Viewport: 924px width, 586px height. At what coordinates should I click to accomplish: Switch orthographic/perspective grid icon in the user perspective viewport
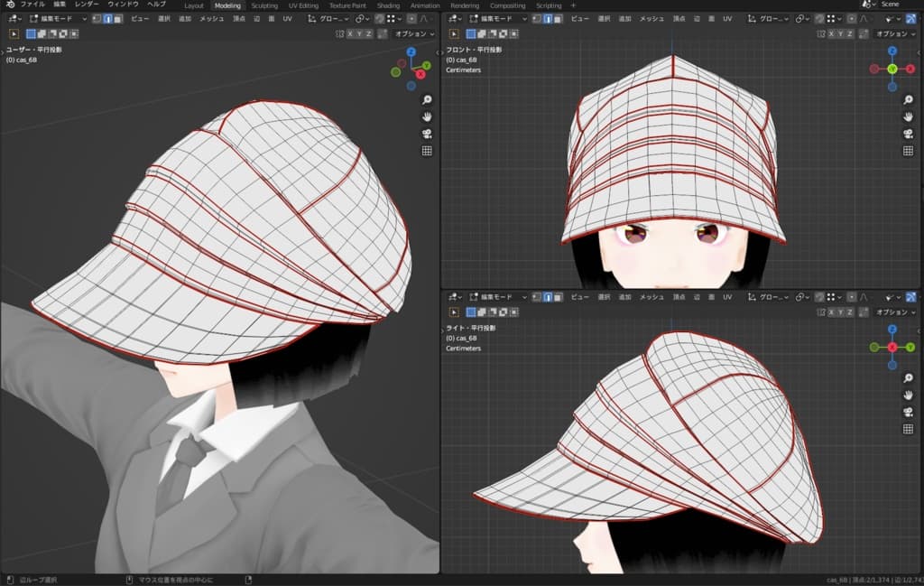(427, 151)
